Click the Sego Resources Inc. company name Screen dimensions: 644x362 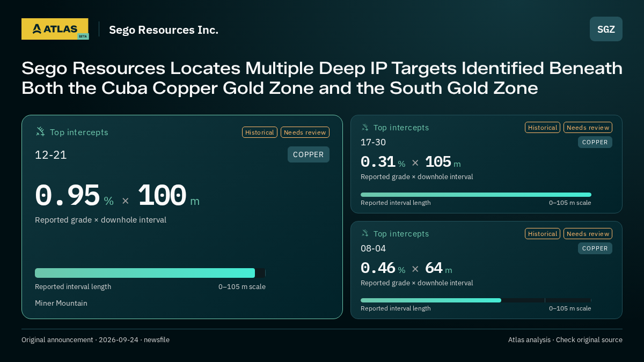164,30
